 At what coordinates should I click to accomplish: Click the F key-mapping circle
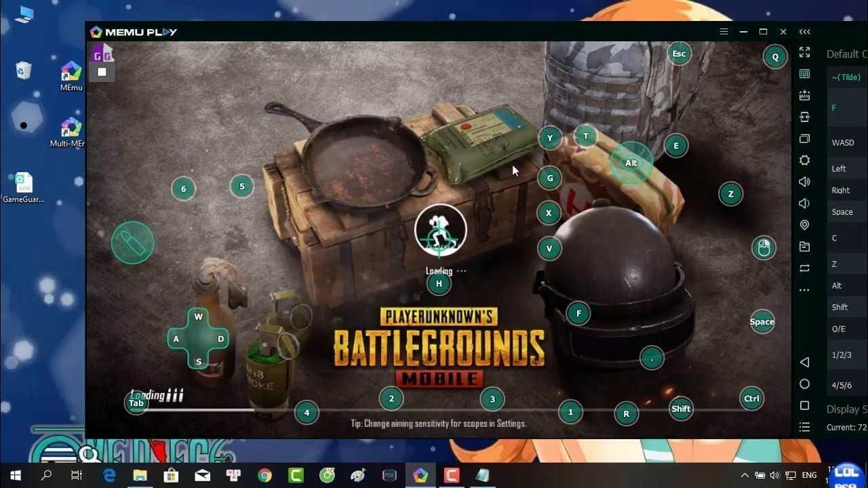pos(578,313)
